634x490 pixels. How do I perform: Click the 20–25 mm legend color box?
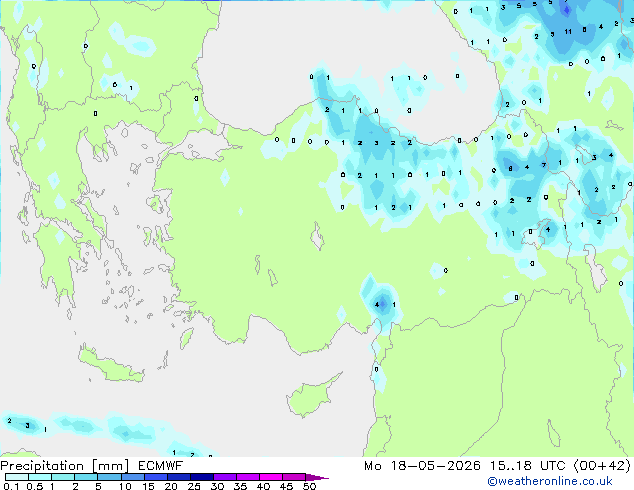[x=179, y=477]
